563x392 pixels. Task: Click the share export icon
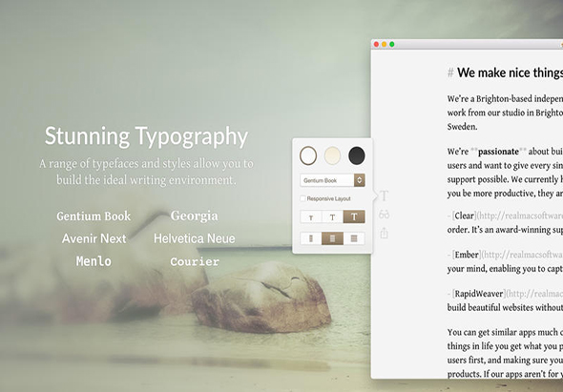click(384, 233)
